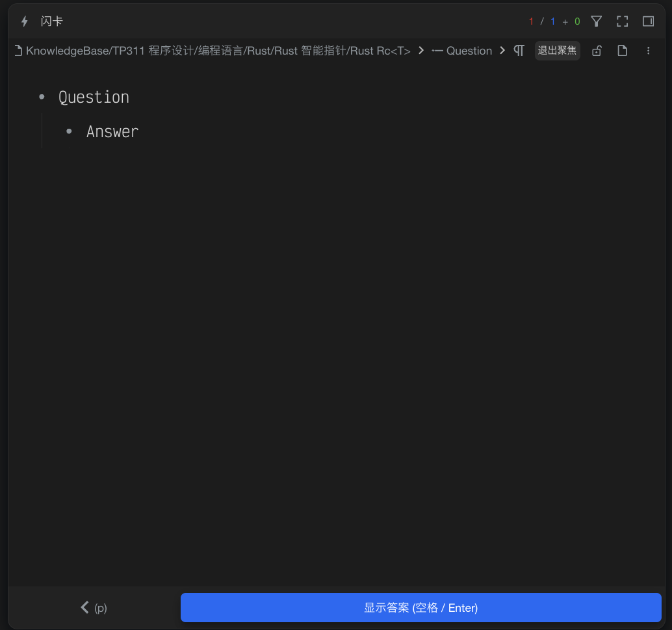Click the flashcard lightning icon
This screenshot has height=630, width=672.
[x=25, y=21]
